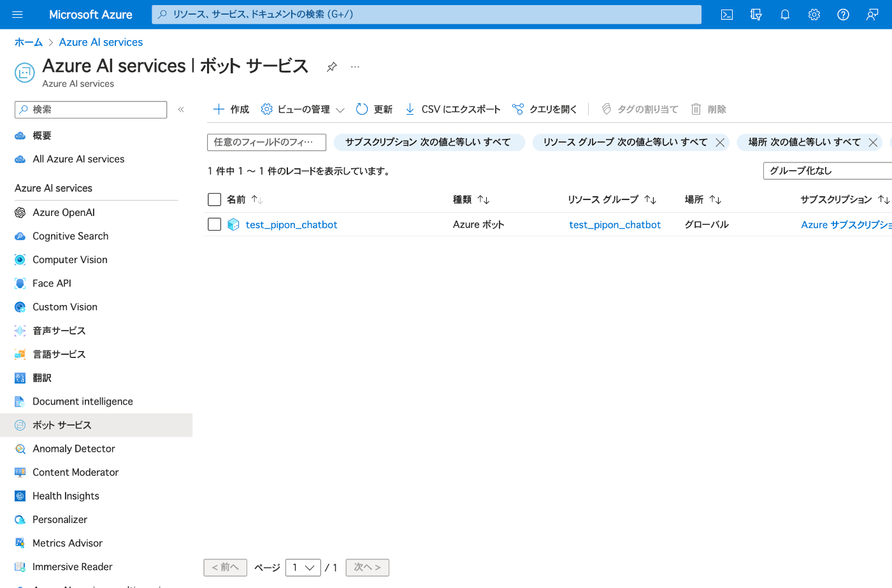
Task: Remove the リソース グループ filter
Action: pyautogui.click(x=720, y=143)
